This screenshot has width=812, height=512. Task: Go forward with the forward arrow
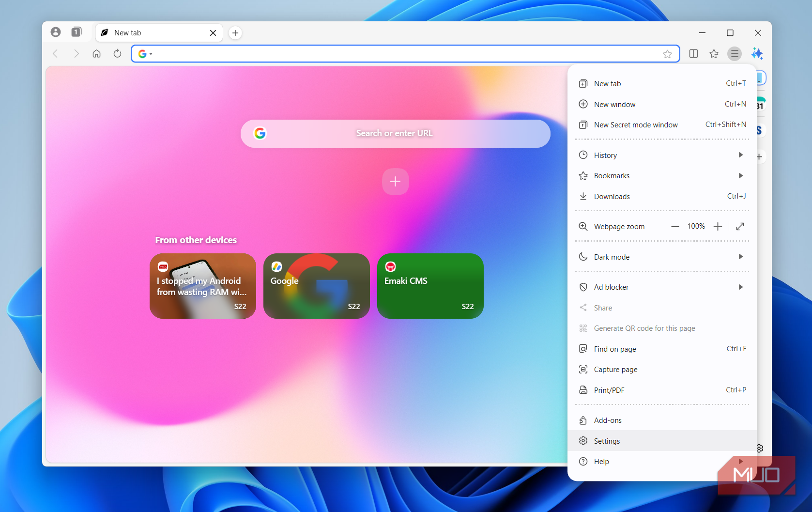coord(76,54)
